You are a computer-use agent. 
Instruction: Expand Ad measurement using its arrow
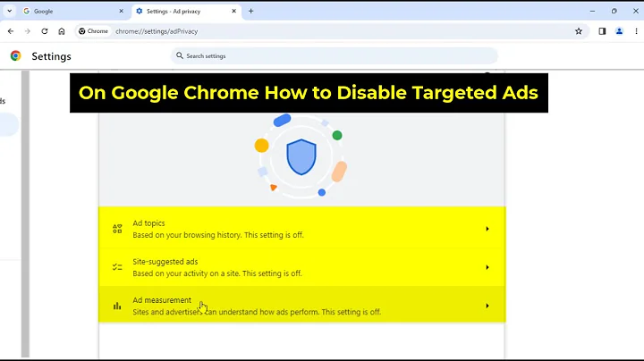[x=487, y=306]
